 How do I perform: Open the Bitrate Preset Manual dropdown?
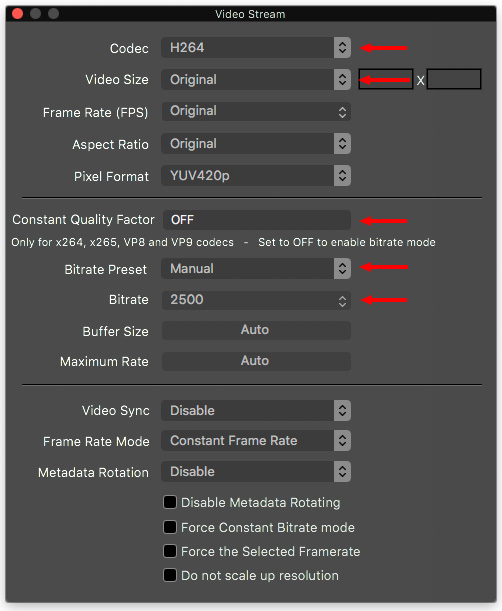[256, 268]
